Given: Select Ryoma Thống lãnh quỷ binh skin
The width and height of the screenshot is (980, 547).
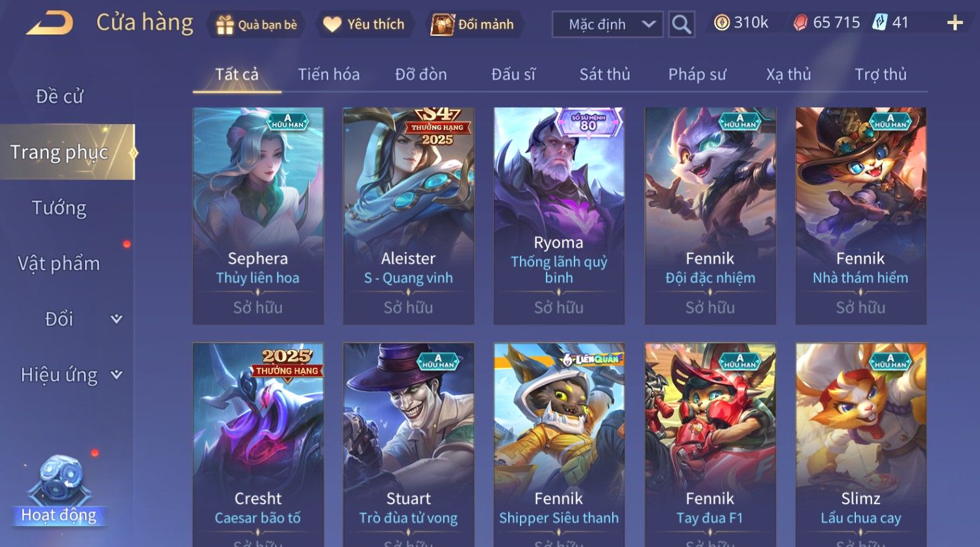Looking at the screenshot, I should [x=559, y=216].
